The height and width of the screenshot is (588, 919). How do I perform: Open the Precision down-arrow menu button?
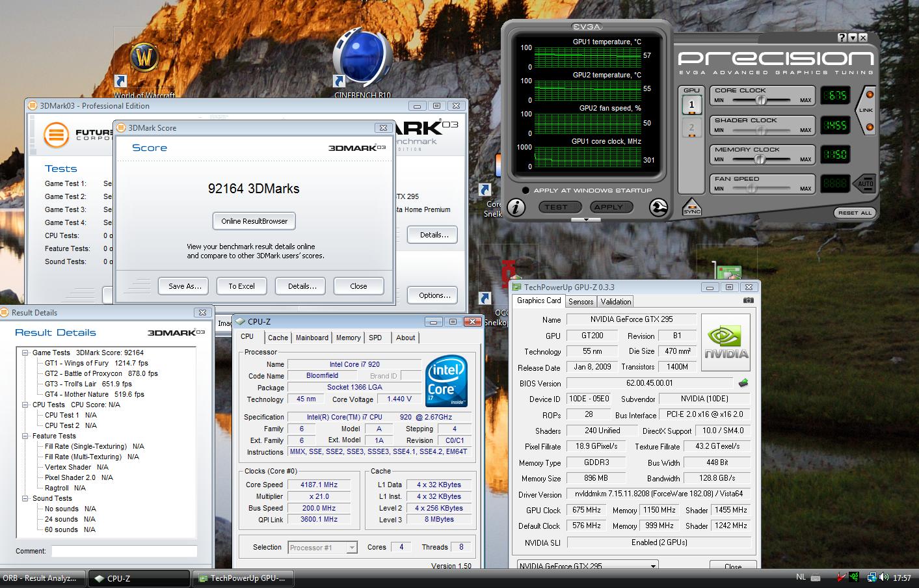[853, 38]
